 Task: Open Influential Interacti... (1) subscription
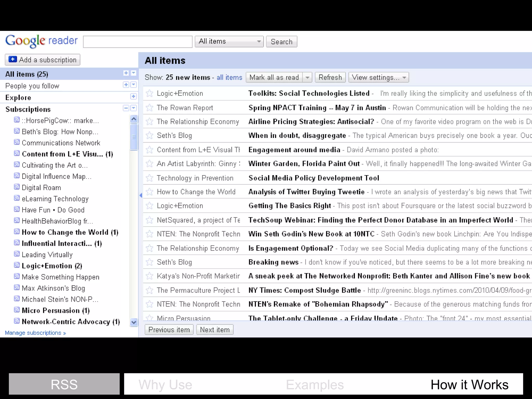(62, 244)
